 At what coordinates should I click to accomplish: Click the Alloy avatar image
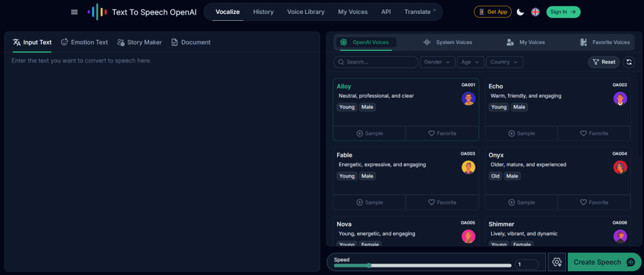(x=468, y=99)
